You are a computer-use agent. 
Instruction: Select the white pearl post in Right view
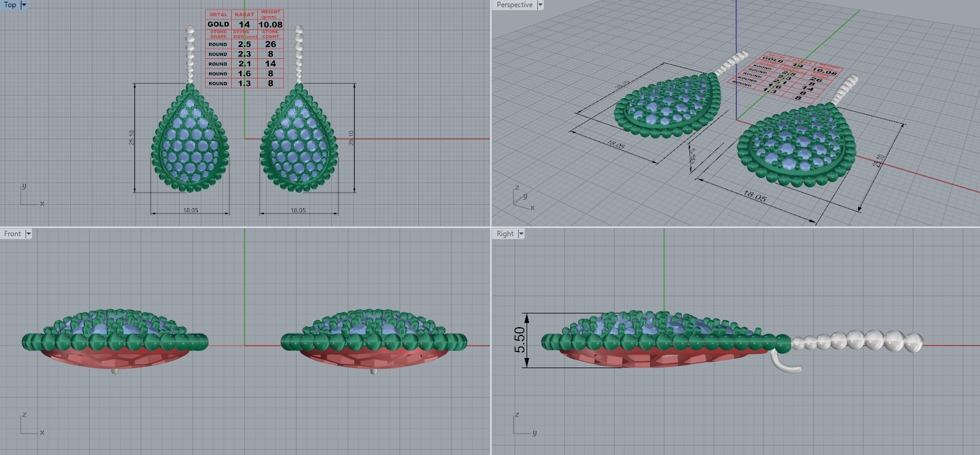(x=858, y=341)
